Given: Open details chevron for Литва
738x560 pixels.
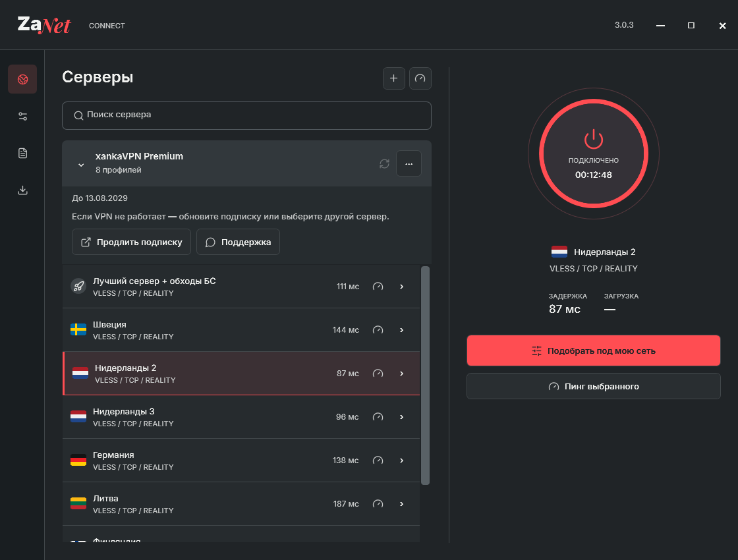Looking at the screenshot, I should pos(401,504).
